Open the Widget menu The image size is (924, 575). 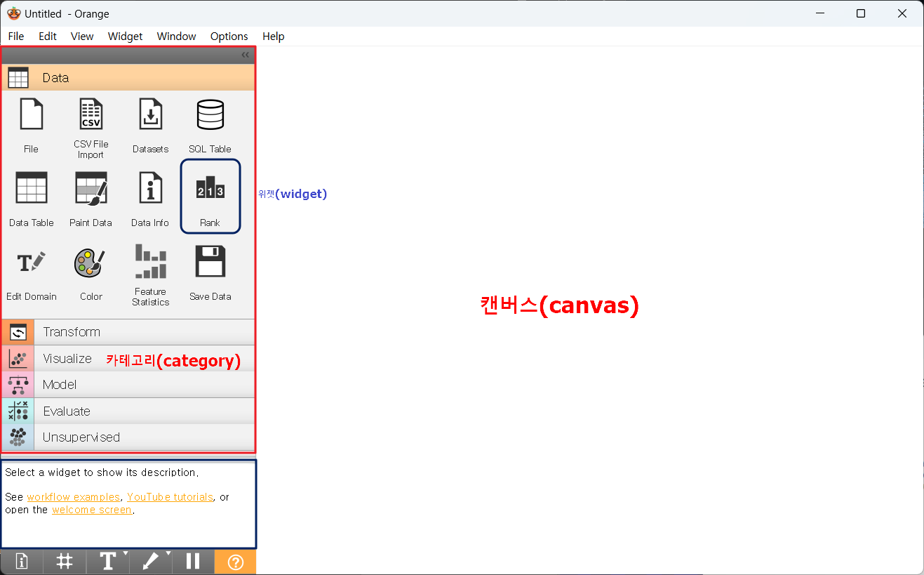125,37
